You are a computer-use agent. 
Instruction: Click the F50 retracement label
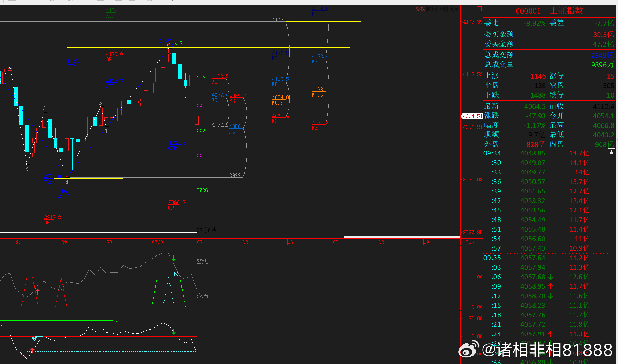200,130
